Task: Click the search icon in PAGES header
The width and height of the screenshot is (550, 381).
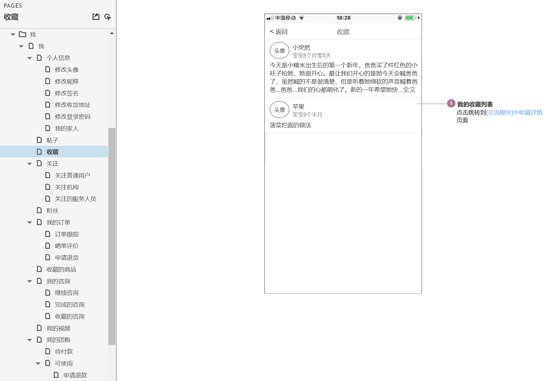Action: (108, 16)
